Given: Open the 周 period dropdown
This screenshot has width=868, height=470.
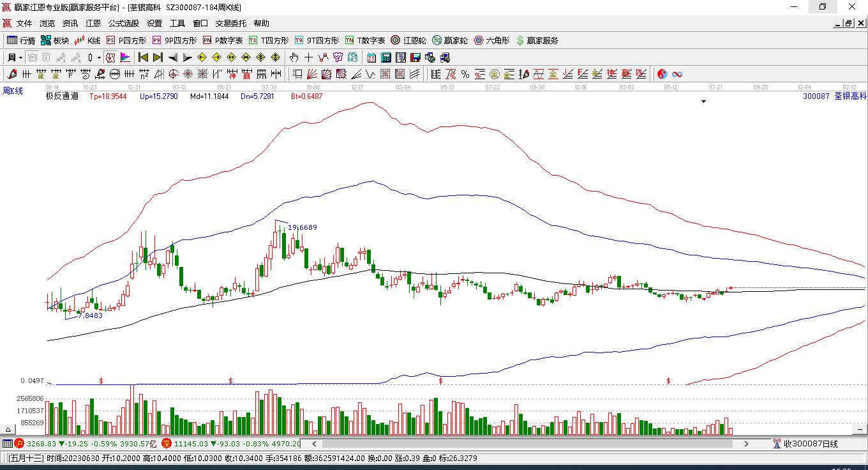Looking at the screenshot, I should coord(15,57).
